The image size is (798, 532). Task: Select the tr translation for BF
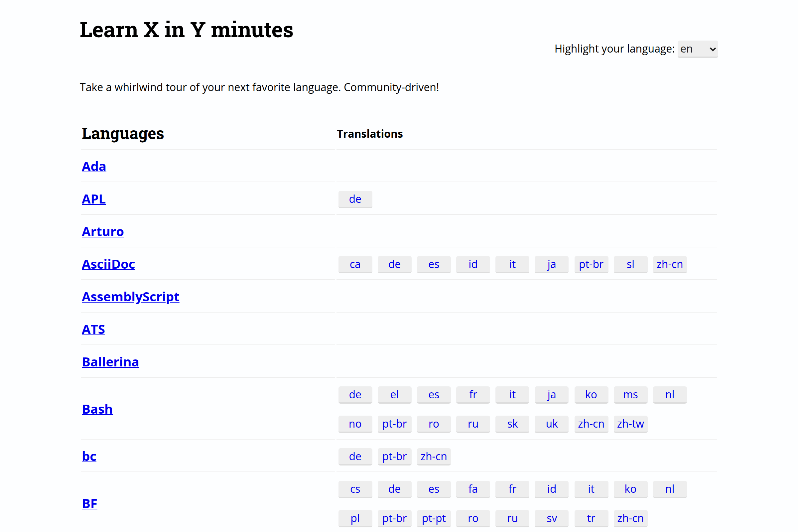point(592,518)
